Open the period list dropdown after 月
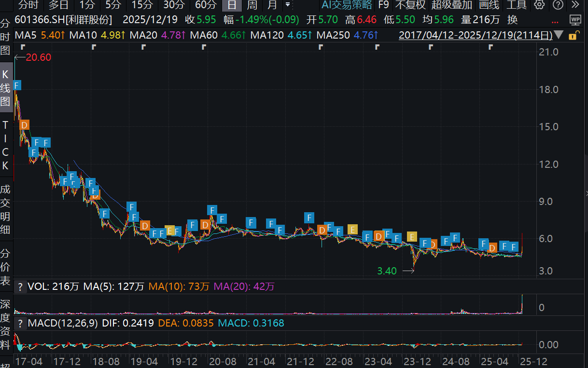588x368 pixels. tap(288, 5)
